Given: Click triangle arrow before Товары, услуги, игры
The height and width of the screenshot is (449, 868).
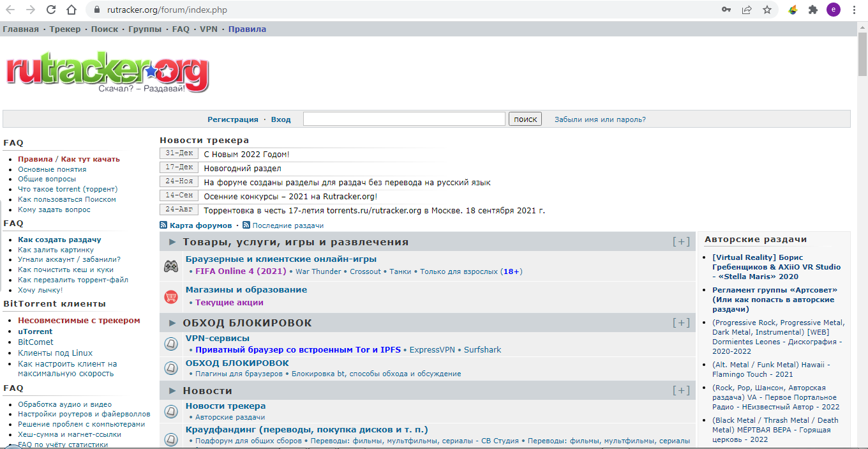Looking at the screenshot, I should coord(172,242).
